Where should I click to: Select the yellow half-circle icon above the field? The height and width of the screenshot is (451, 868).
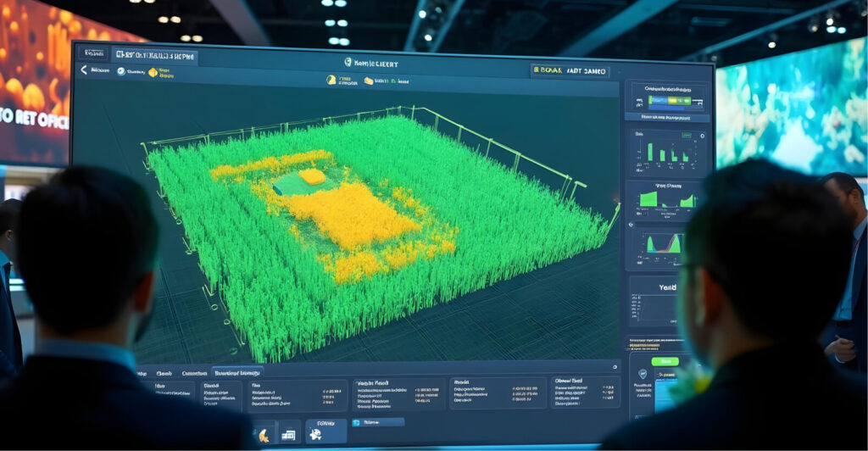coord(331,80)
